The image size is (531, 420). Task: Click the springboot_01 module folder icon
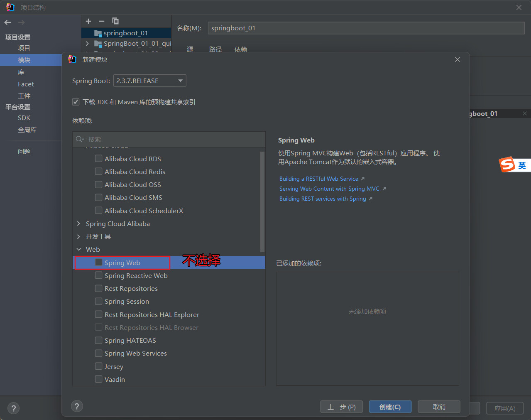tap(98, 33)
